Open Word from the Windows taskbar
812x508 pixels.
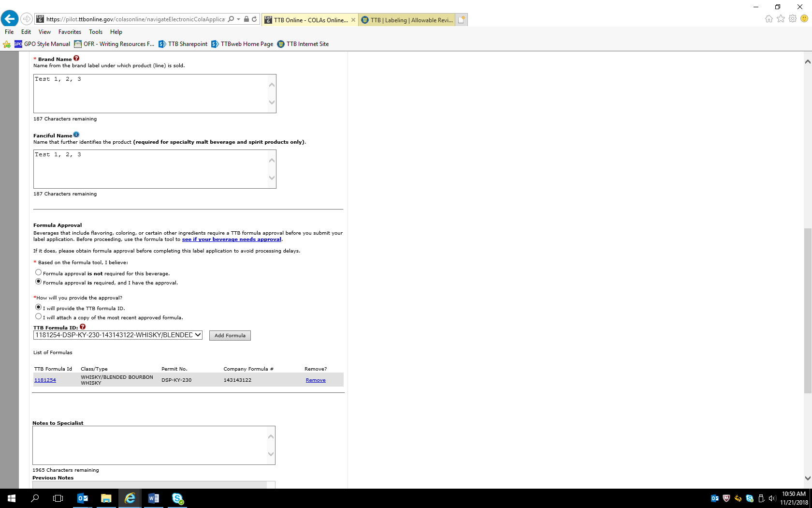click(153, 498)
